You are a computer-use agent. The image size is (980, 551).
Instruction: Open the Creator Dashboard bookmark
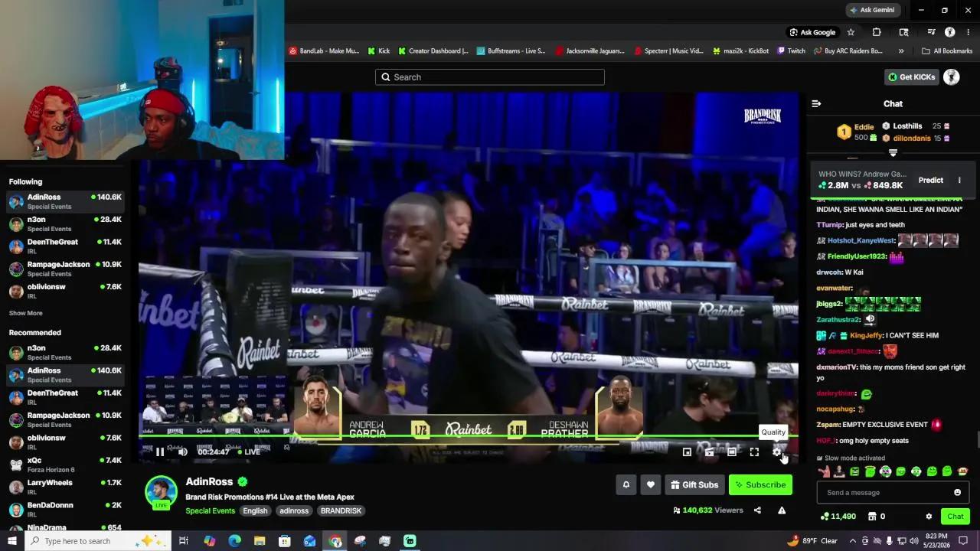[433, 51]
